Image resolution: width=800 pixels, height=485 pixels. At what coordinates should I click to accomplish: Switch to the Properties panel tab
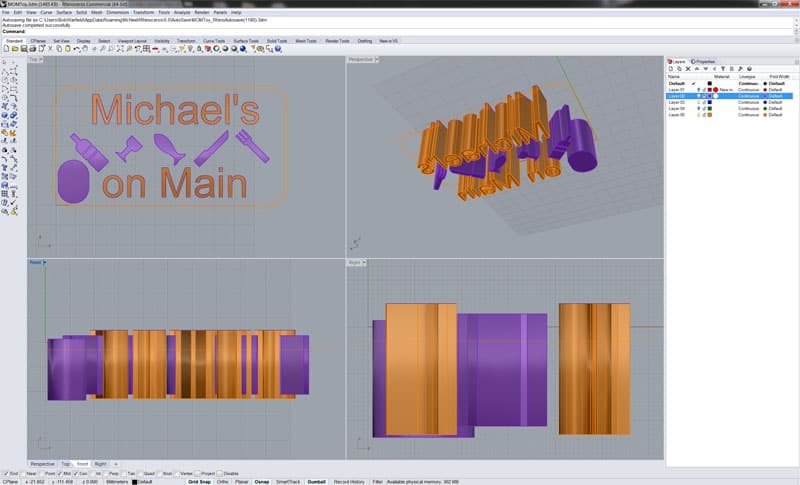click(x=705, y=62)
